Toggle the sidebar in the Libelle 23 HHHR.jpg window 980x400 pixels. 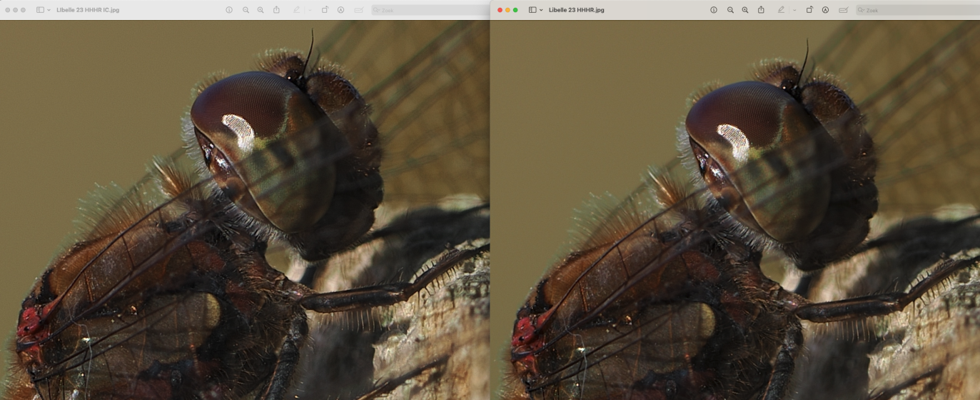532,10
